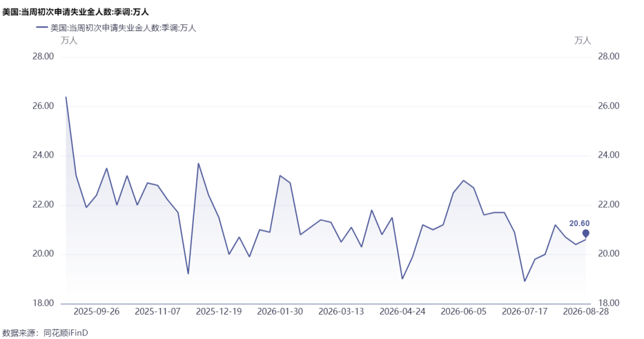Select the 2026-03-13 x-axis date label

click(341, 312)
